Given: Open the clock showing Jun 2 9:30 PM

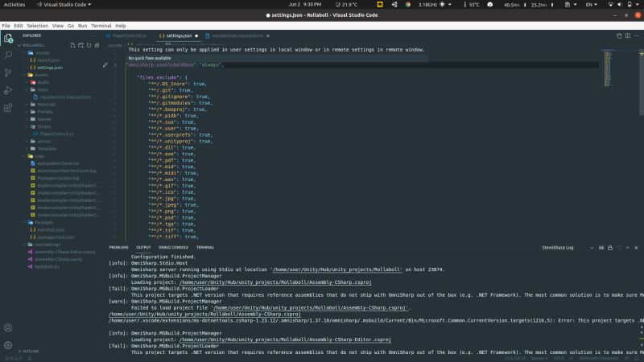Looking at the screenshot, I should click(x=305, y=5).
